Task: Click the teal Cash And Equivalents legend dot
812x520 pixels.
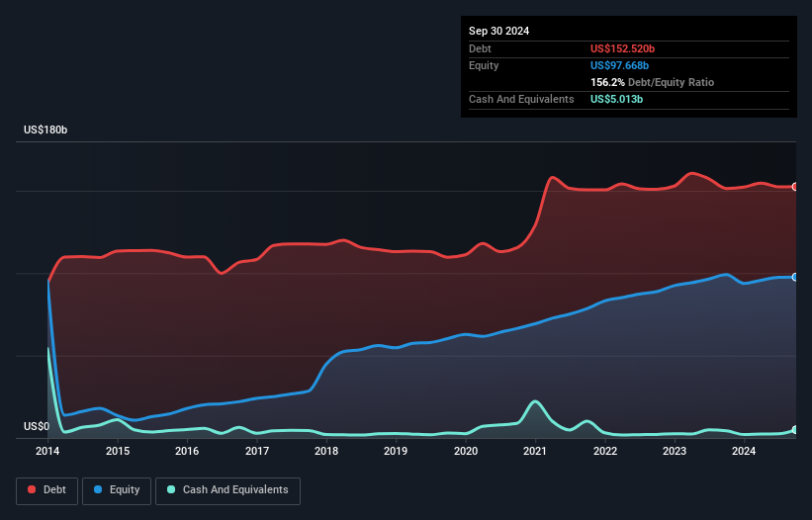Action: pyautogui.click(x=171, y=489)
